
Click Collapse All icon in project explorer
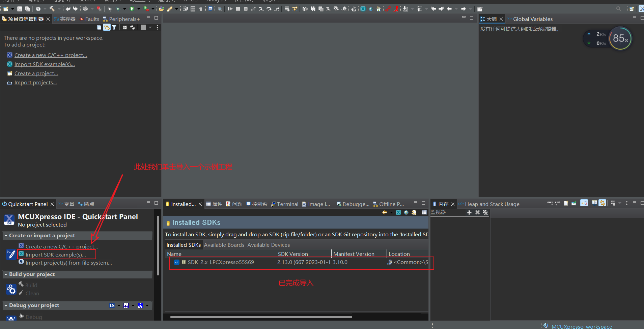tap(99, 28)
